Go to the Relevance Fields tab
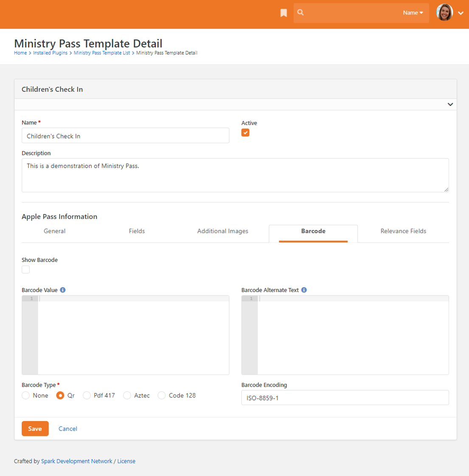 [x=403, y=231]
